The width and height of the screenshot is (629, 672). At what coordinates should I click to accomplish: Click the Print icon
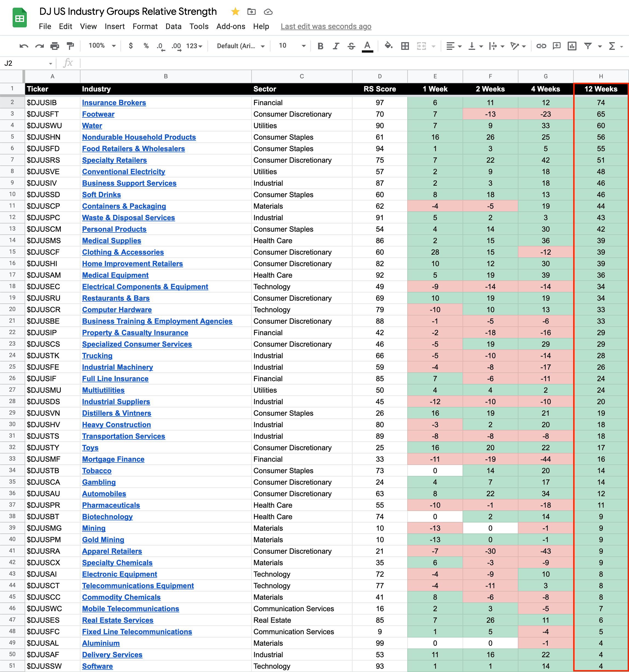(x=55, y=46)
